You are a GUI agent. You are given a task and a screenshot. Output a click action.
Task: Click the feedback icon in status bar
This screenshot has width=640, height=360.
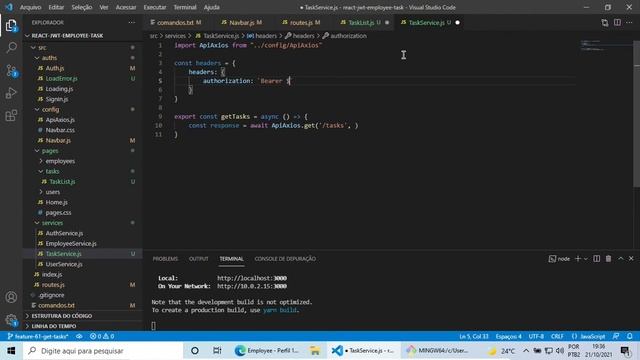click(616, 336)
